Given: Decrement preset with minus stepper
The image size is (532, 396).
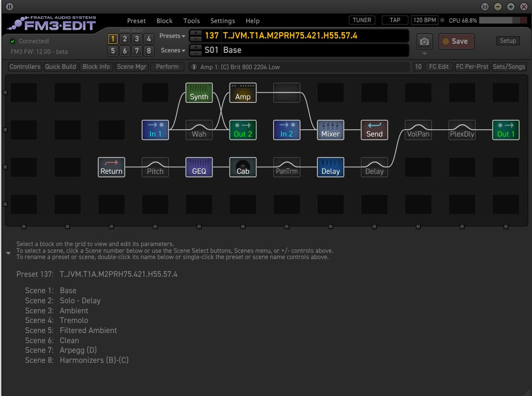Looking at the screenshot, I should click(x=195, y=38).
